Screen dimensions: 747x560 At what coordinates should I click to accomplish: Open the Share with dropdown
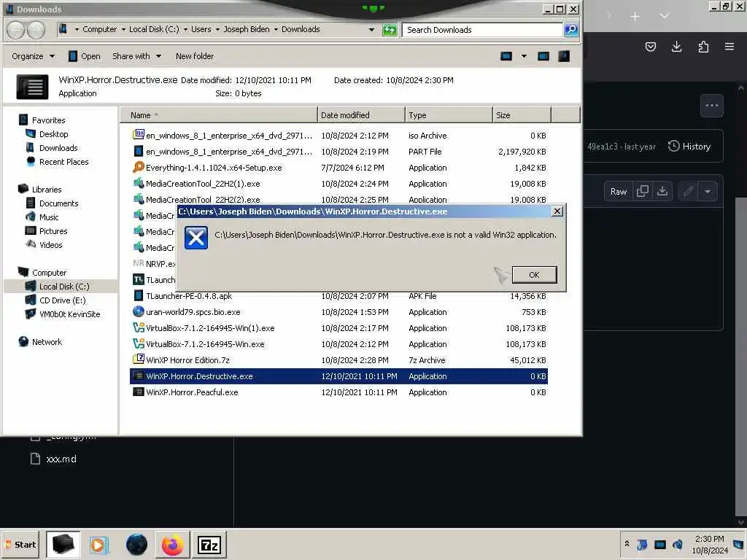coord(136,56)
